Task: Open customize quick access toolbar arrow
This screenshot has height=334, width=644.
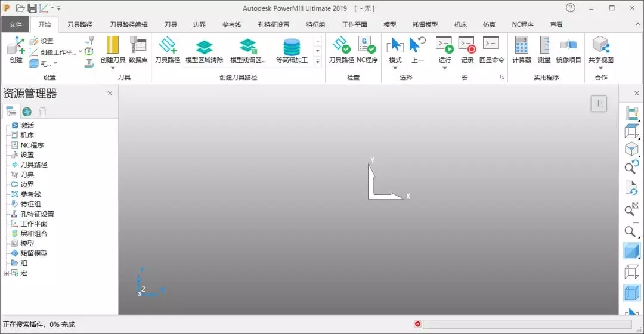Action: pos(58,8)
